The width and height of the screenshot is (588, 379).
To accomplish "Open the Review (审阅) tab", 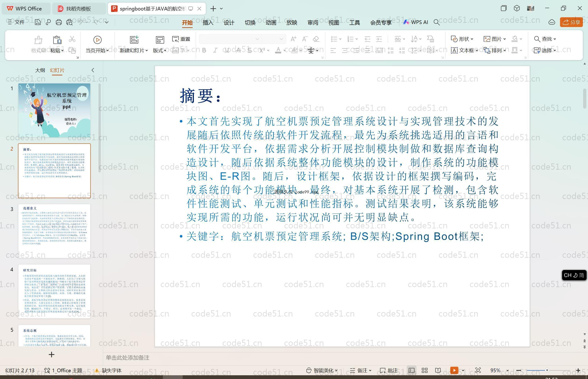I will pyautogui.click(x=313, y=23).
